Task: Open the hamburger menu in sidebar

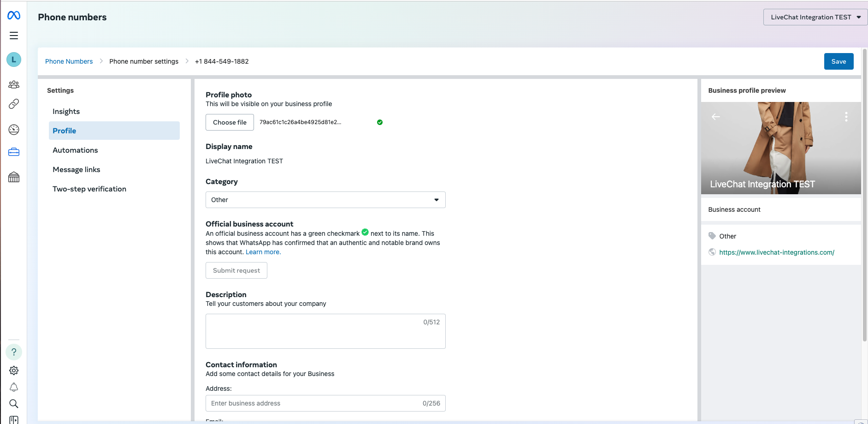Action: tap(14, 36)
